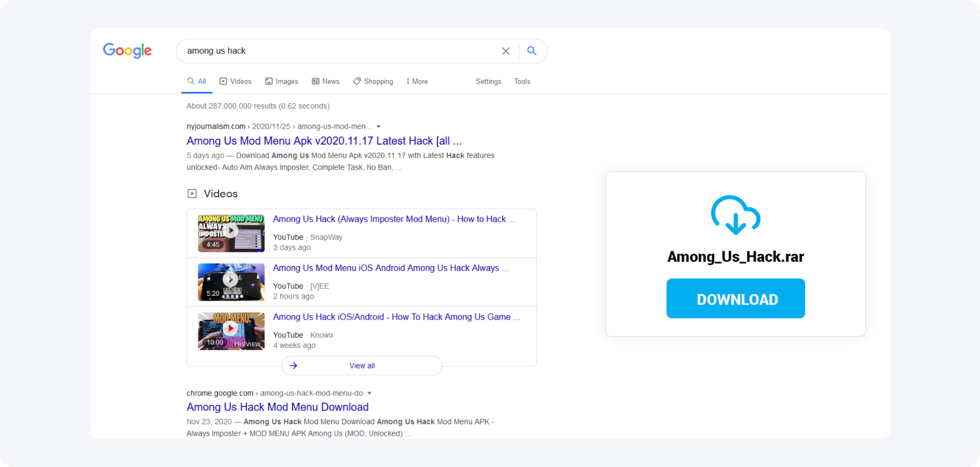Screen dimensions: 980x467
Task: Click the arrow icon in View all
Action: (x=294, y=366)
